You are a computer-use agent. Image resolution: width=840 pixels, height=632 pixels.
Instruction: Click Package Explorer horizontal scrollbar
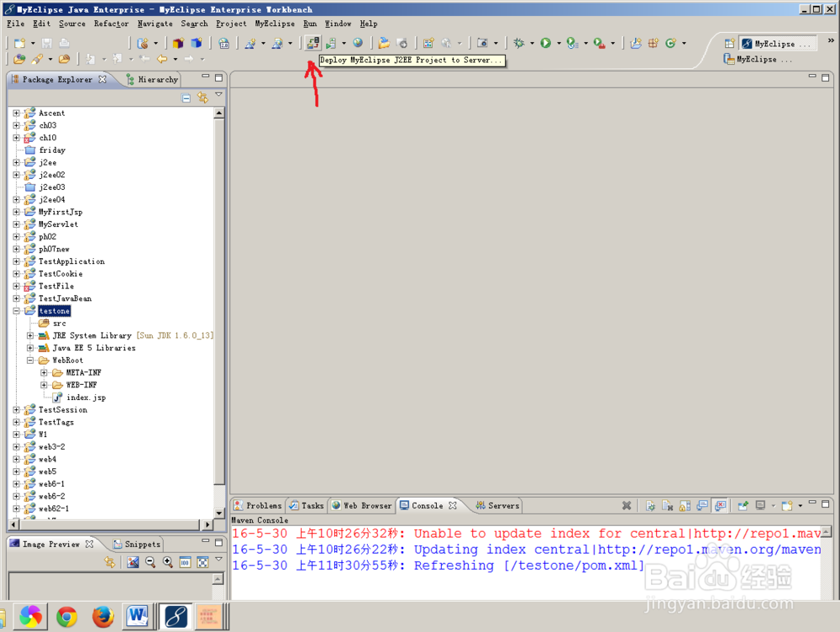pyautogui.click(x=111, y=524)
